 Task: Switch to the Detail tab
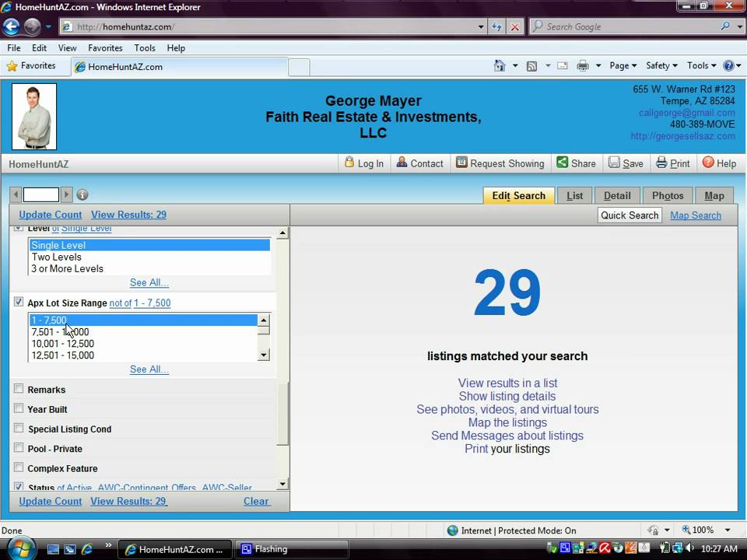click(617, 196)
